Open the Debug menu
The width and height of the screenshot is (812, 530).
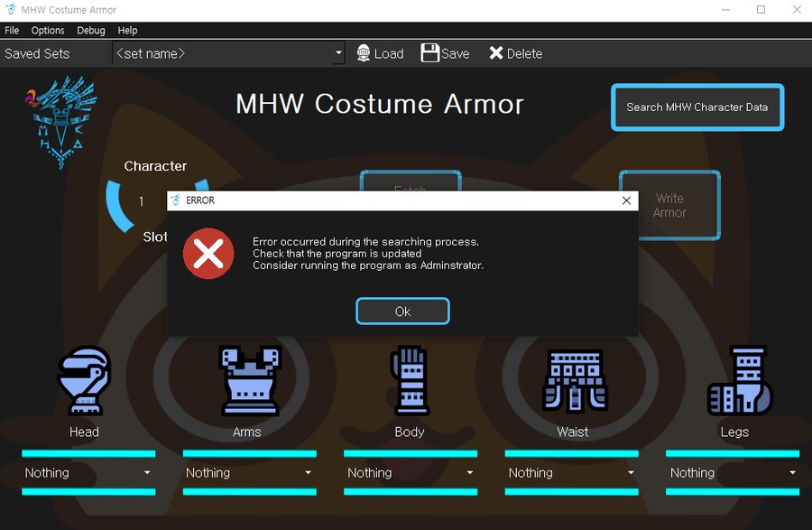(x=91, y=31)
